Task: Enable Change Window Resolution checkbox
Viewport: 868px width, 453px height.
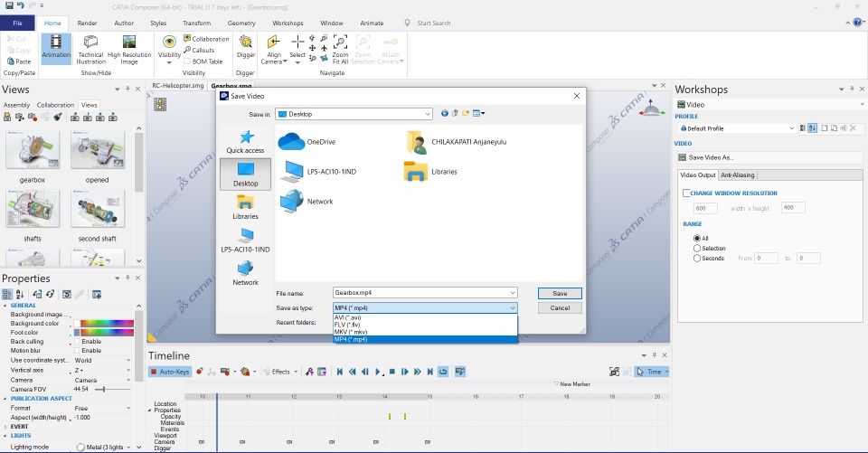Action: point(686,193)
